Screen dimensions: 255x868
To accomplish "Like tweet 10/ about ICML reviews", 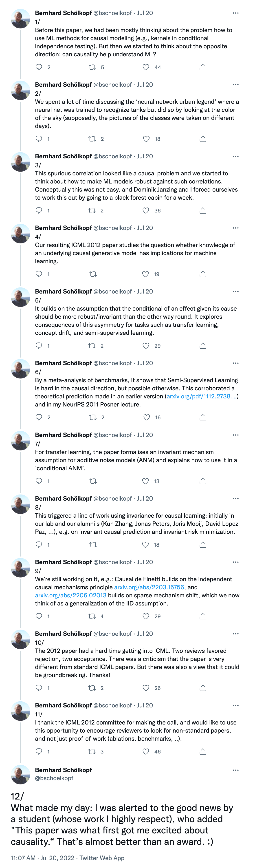I will point(146,688).
